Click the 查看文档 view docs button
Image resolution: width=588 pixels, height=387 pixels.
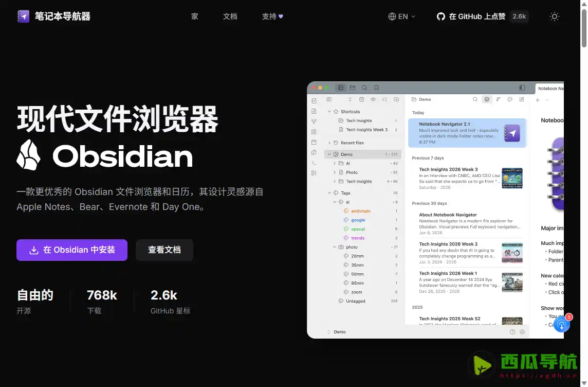pyautogui.click(x=164, y=250)
